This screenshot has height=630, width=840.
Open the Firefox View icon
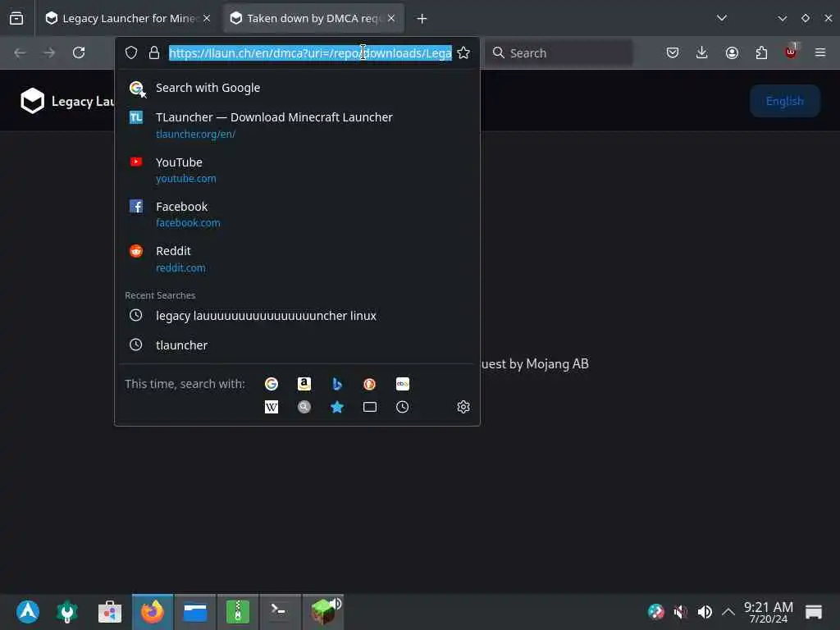pyautogui.click(x=16, y=18)
